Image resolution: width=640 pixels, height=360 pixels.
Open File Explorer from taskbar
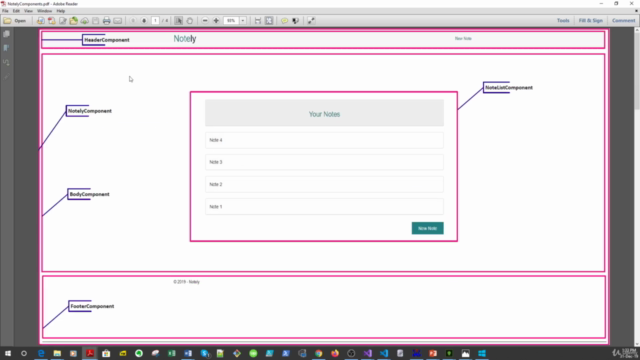pos(57,353)
